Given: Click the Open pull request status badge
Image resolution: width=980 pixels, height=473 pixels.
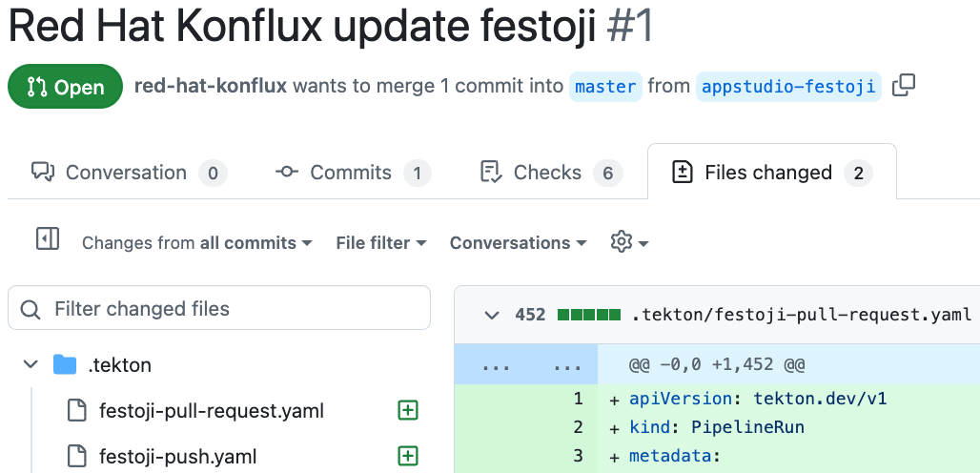Looking at the screenshot, I should coord(65,87).
